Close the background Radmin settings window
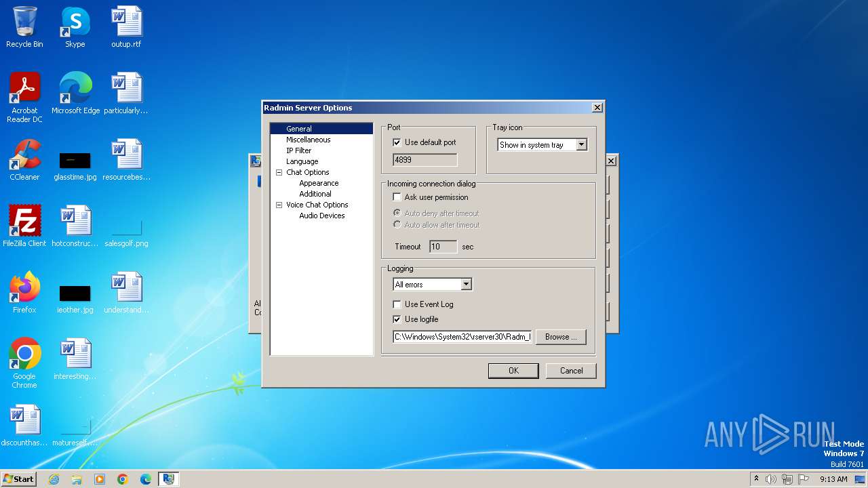 [x=611, y=161]
